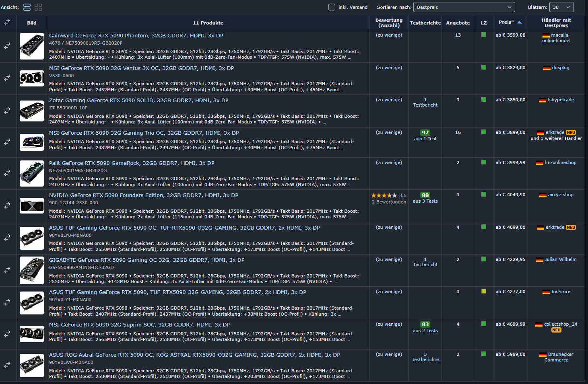Sort by Angebote column header
This screenshot has width=588, height=384.
coord(458,23)
